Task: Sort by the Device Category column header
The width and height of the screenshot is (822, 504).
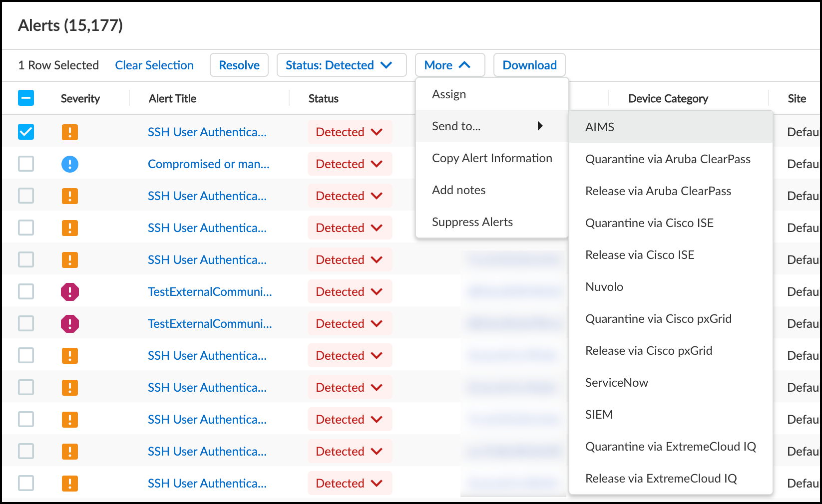Action: coord(668,99)
